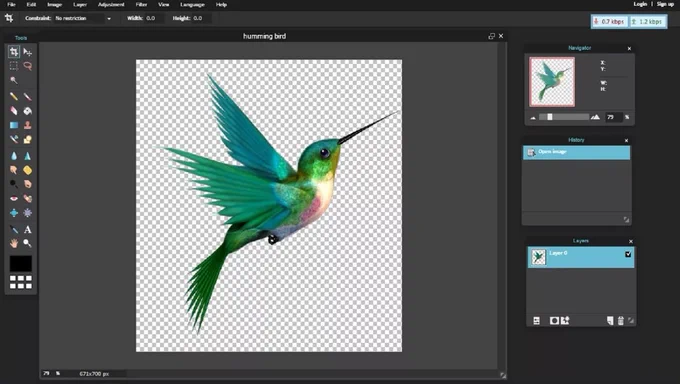Select the Eraser tool

click(x=14, y=111)
